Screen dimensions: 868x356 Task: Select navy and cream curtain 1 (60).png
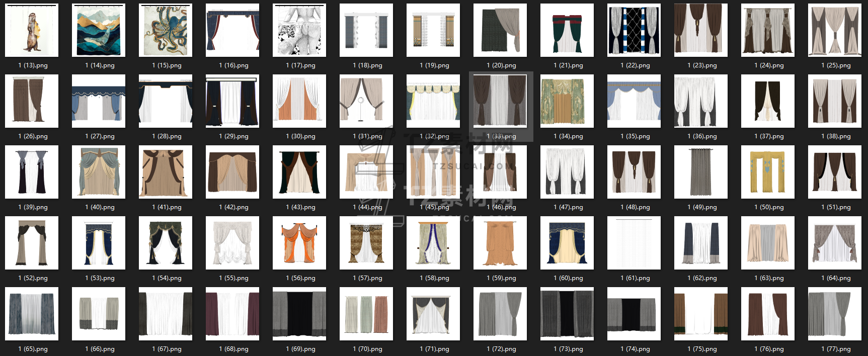(567, 243)
